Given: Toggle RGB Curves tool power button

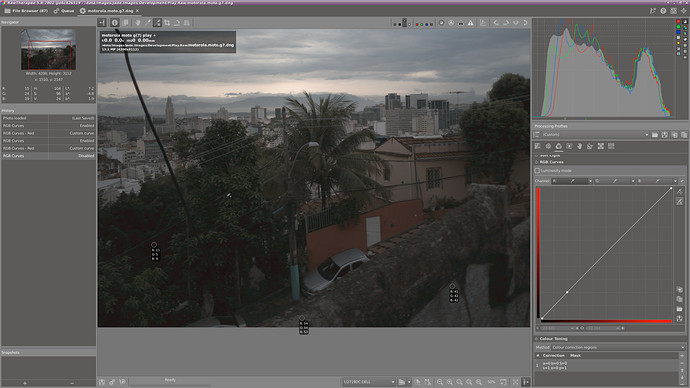Looking at the screenshot, I should [536, 162].
